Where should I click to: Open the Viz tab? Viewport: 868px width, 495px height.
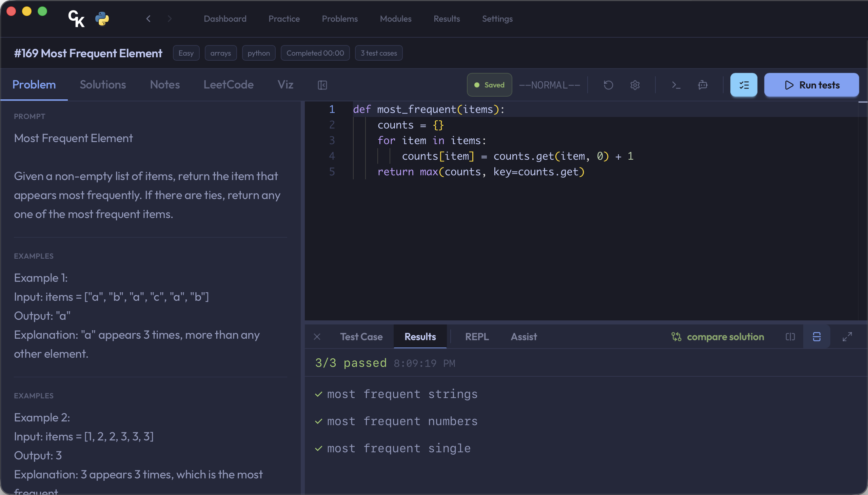coord(285,85)
